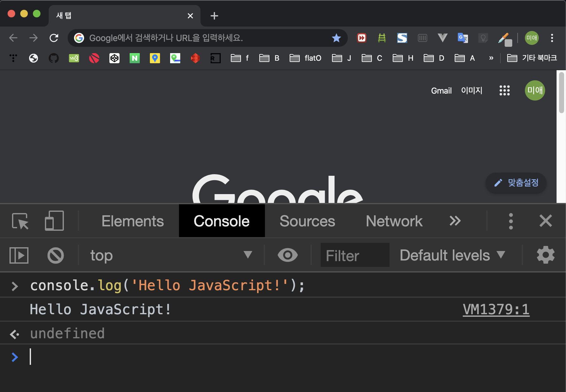Viewport: 566px width, 392px height.
Task: Click the undefined return value row
Action: pyautogui.click(x=283, y=333)
